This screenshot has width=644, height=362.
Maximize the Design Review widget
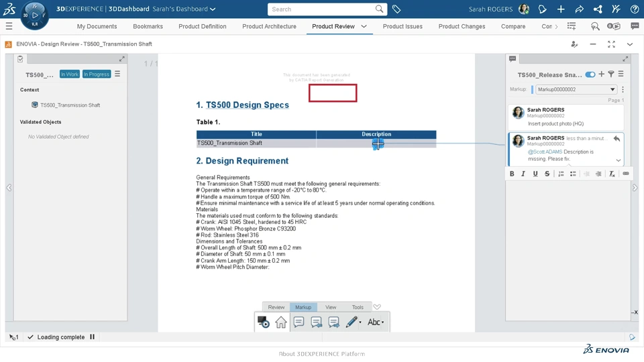(611, 44)
